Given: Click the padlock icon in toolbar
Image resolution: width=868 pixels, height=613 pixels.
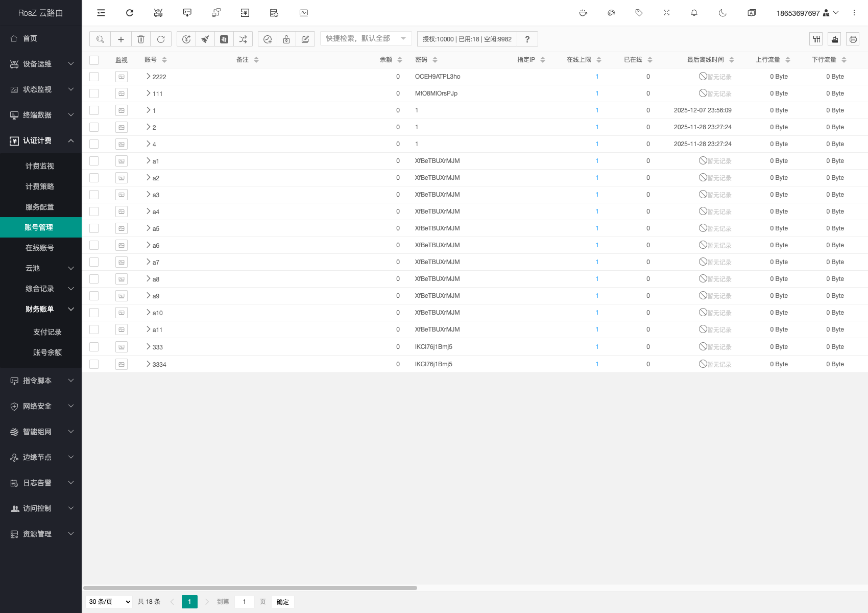Looking at the screenshot, I should (x=286, y=39).
